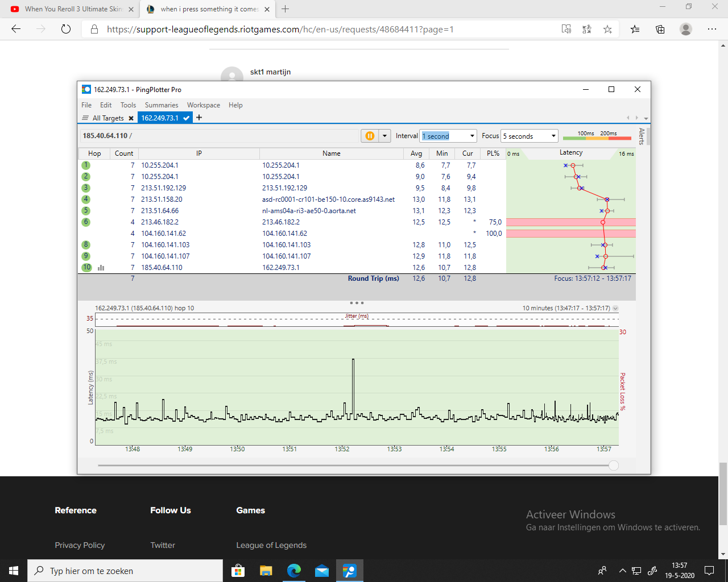Go back to previous browser page

click(16, 29)
